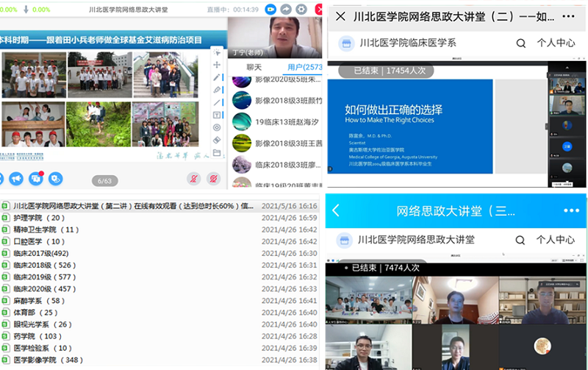
Task: Select the pen drawing tool
Action: click(x=217, y=77)
